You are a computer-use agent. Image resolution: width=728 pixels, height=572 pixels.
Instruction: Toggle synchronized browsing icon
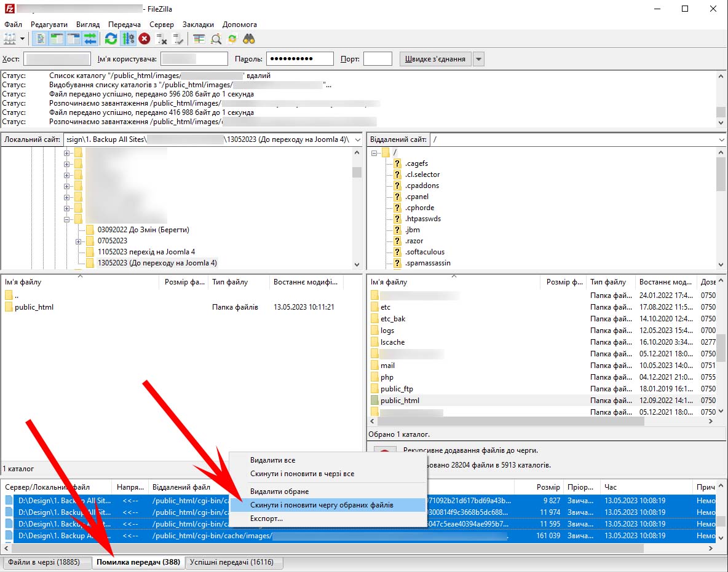232,39
